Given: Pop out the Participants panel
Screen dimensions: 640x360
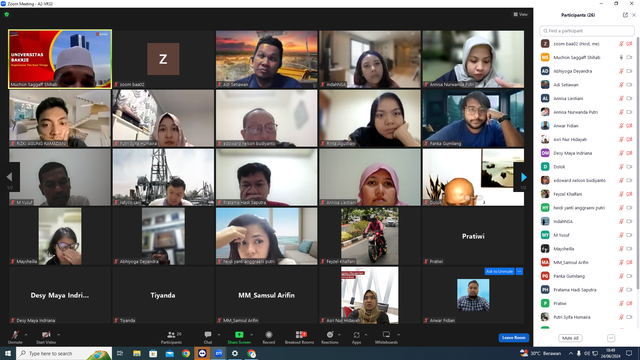Looking at the screenshot, I should (625, 15).
